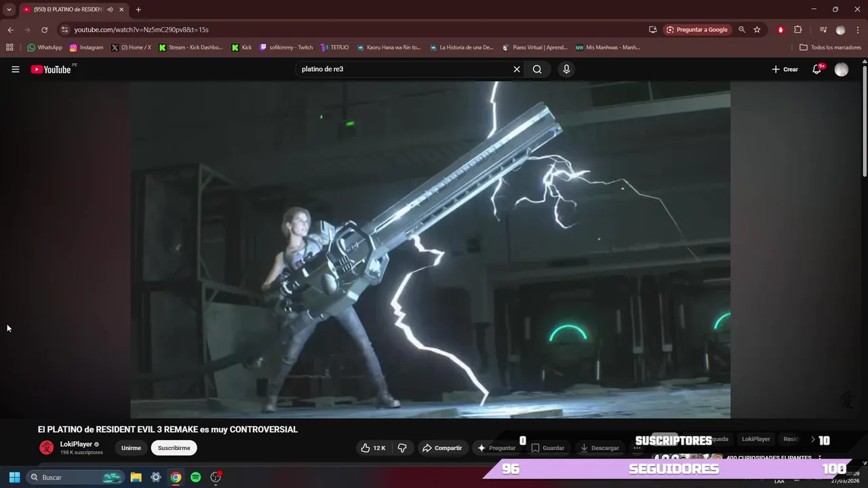Image resolution: width=868 pixels, height=488 pixels.
Task: Switch to Chrome in the taskbar
Action: [176, 477]
